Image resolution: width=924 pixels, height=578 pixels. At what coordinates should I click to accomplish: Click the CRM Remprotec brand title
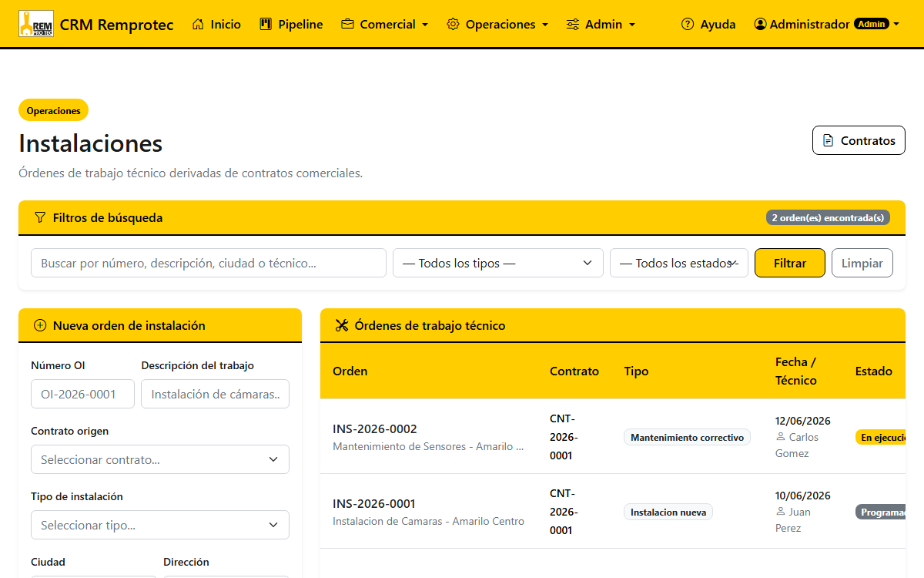[x=116, y=25]
